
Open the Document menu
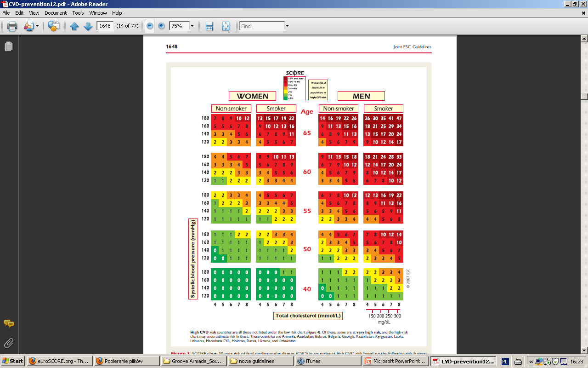tap(56, 13)
